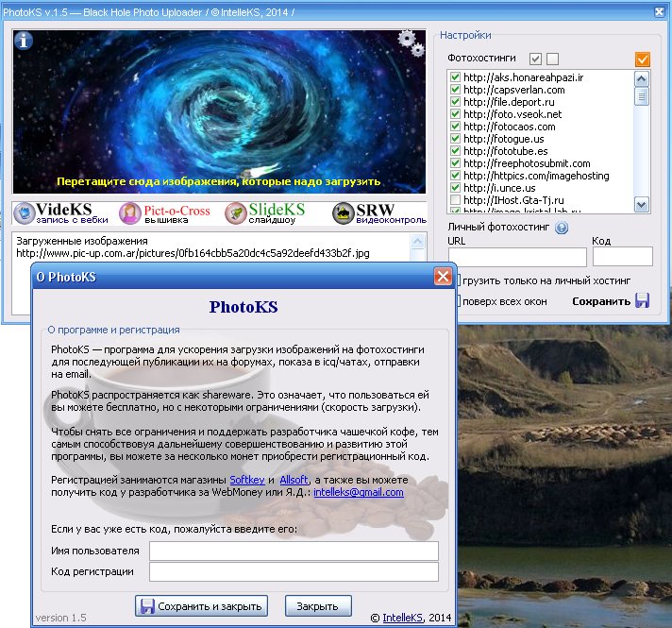Open settings with the gears icon

(x=411, y=43)
